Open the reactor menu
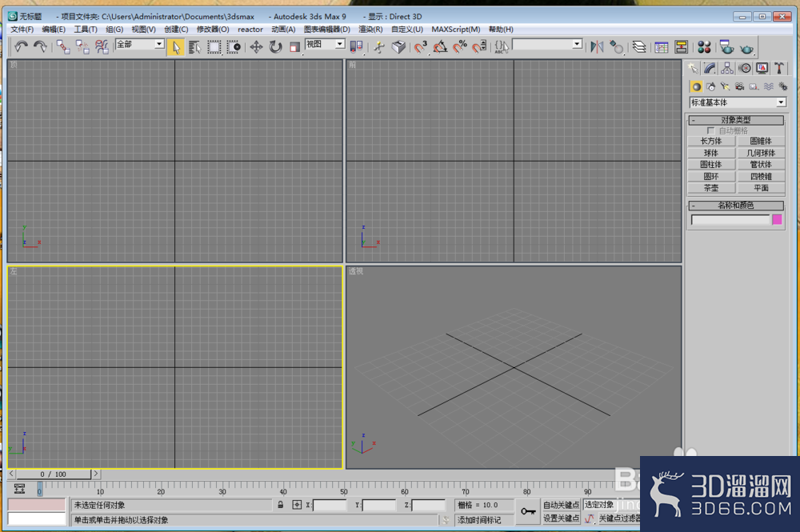Screen dimensions: 800x532 250,30
